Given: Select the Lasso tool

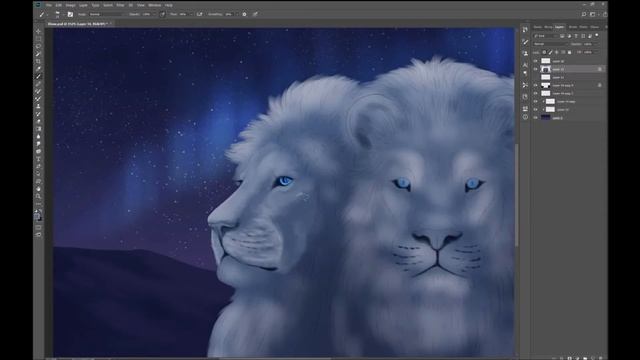Looking at the screenshot, I should click(38, 46).
